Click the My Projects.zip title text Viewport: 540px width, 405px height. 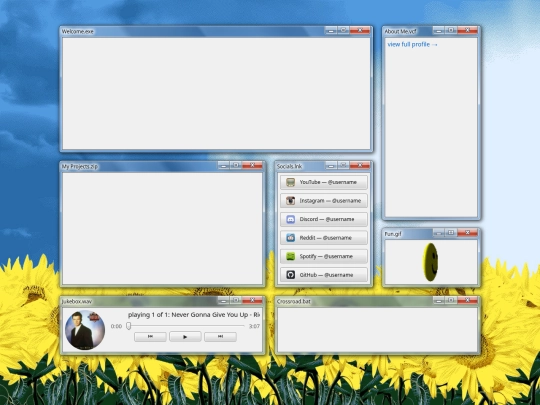click(x=80, y=167)
